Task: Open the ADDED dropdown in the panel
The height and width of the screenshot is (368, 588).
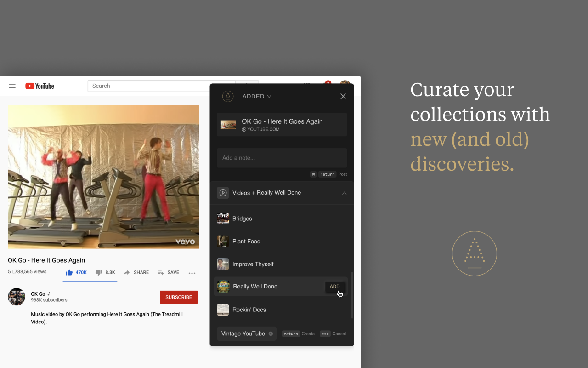Action: 257,96
